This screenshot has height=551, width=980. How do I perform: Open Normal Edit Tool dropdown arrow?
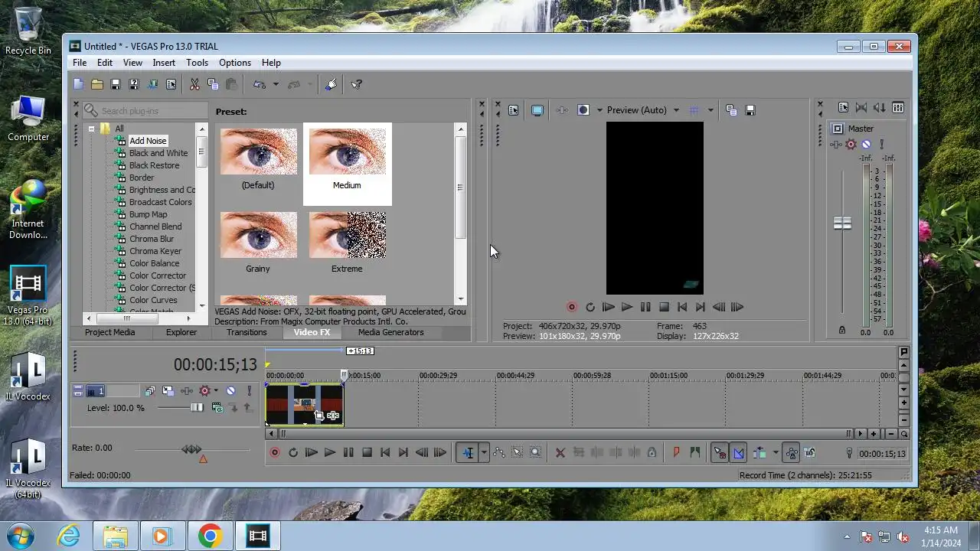coord(484,453)
